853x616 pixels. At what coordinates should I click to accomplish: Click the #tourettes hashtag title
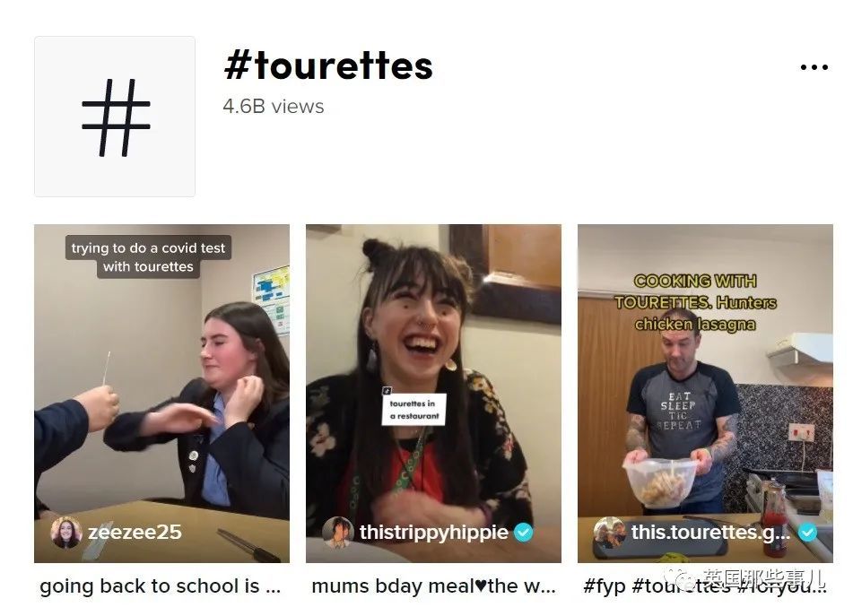click(328, 65)
